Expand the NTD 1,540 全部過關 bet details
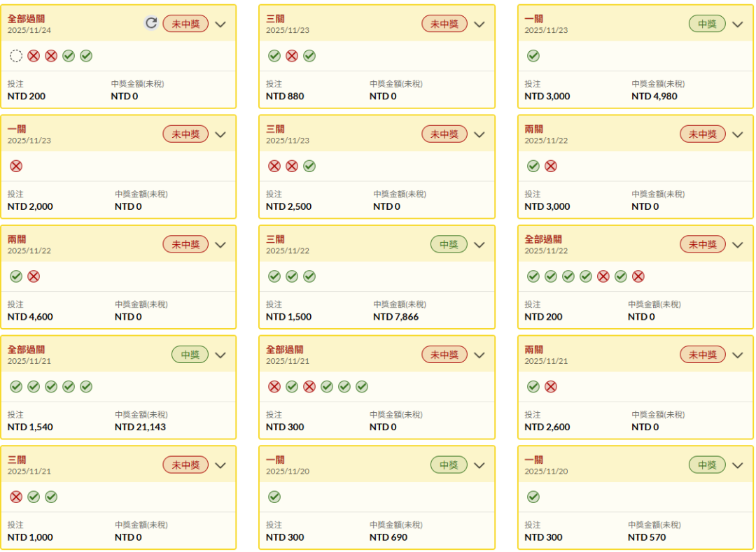 (220, 355)
